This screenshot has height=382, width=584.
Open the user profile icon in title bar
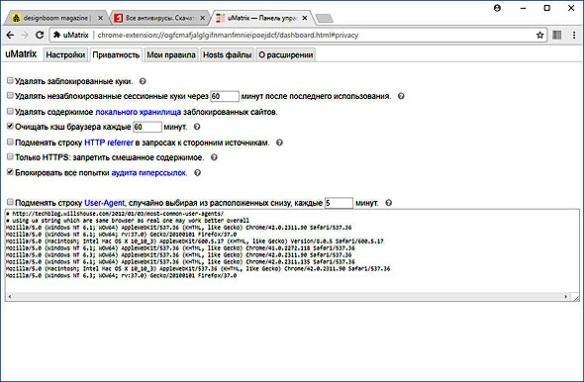click(497, 8)
